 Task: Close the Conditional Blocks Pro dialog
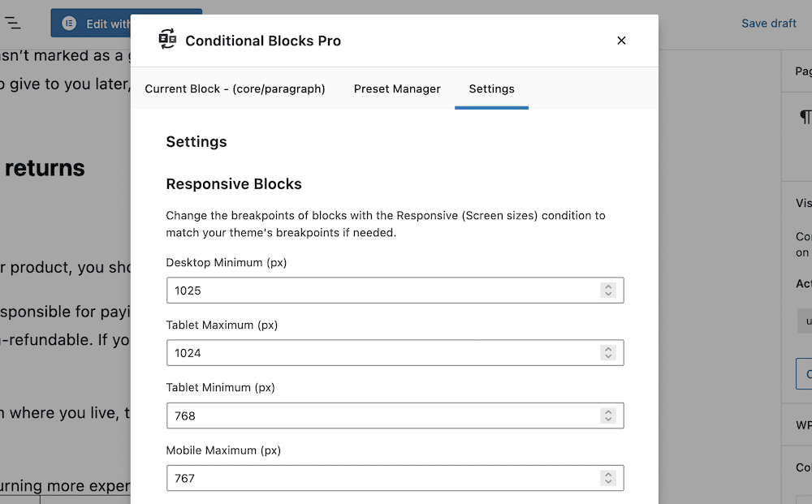(x=621, y=41)
